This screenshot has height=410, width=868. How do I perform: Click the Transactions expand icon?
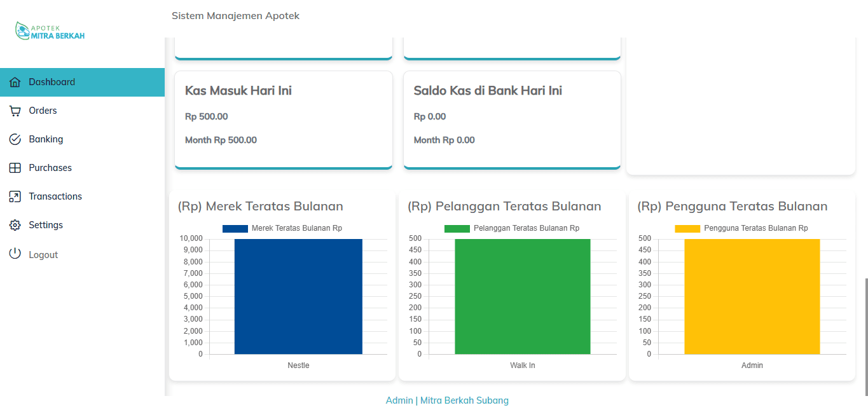15,196
